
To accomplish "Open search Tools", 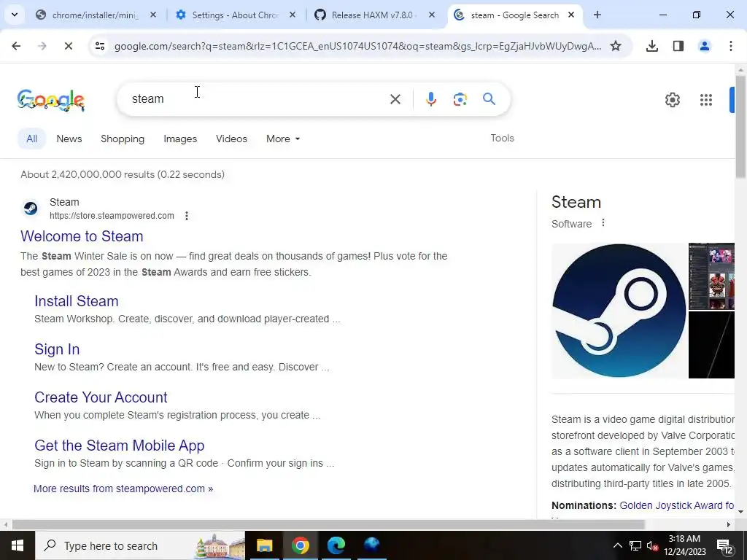I will click(502, 138).
